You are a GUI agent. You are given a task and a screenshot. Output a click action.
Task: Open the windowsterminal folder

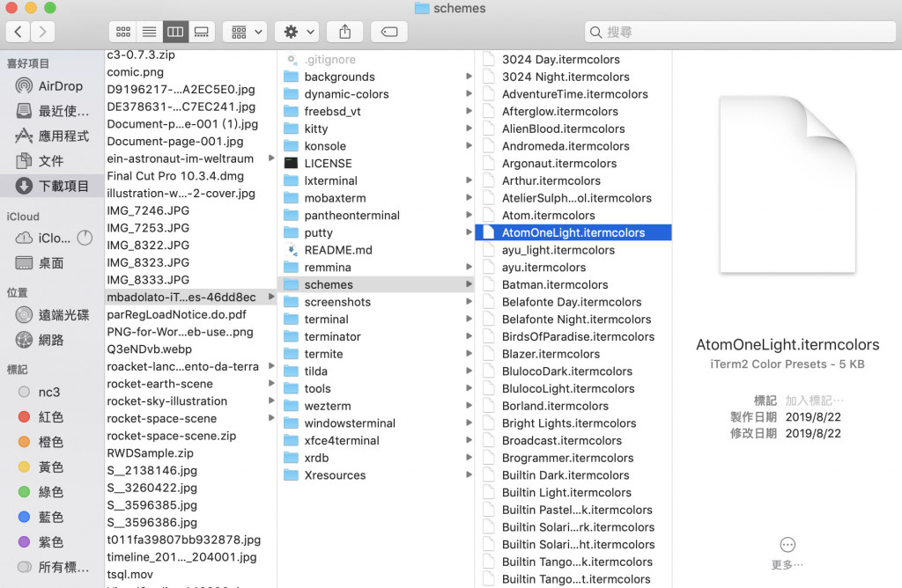[377, 423]
